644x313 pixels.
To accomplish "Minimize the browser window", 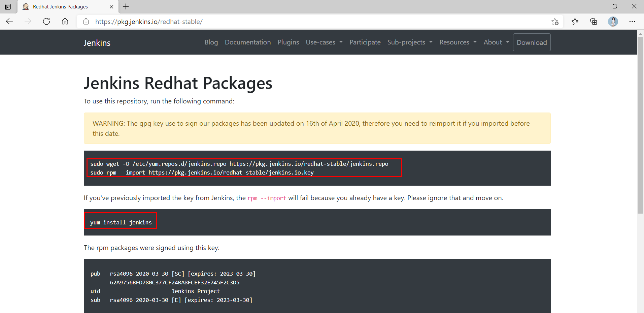I will tap(596, 6).
